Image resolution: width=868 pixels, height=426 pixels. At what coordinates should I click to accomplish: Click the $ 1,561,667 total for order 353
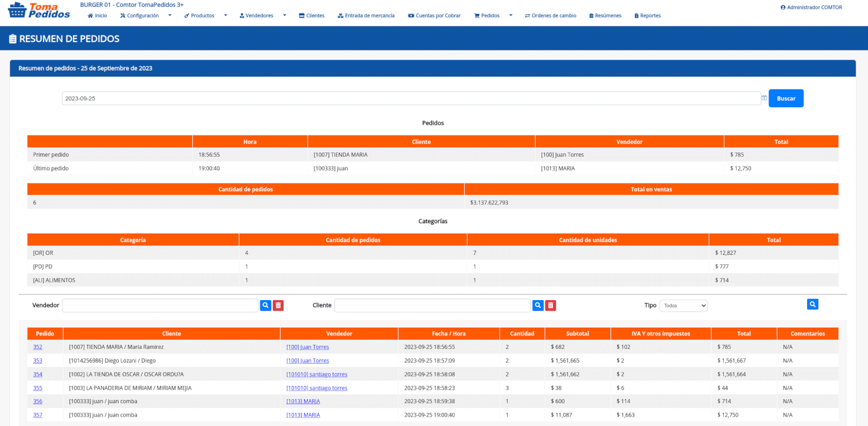pos(732,360)
